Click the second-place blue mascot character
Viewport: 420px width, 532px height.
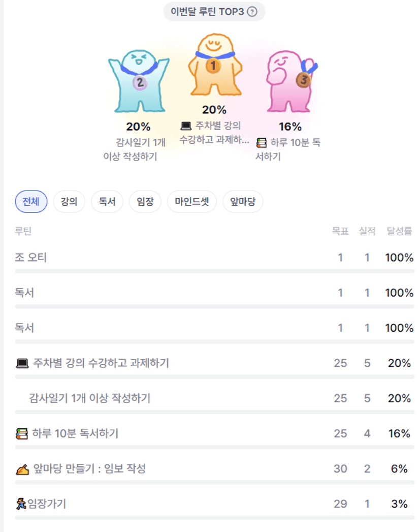[x=139, y=81]
